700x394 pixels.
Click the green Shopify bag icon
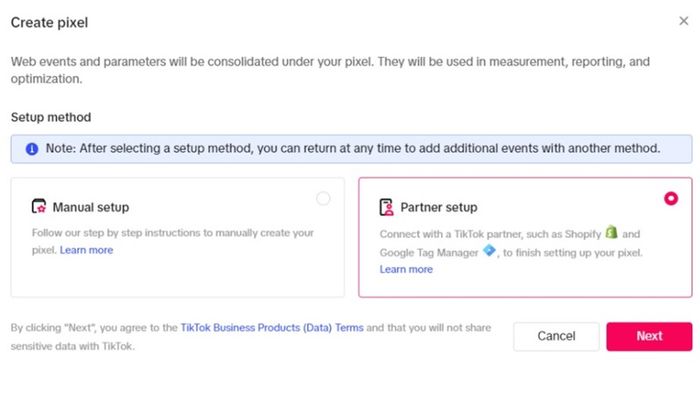(x=612, y=232)
